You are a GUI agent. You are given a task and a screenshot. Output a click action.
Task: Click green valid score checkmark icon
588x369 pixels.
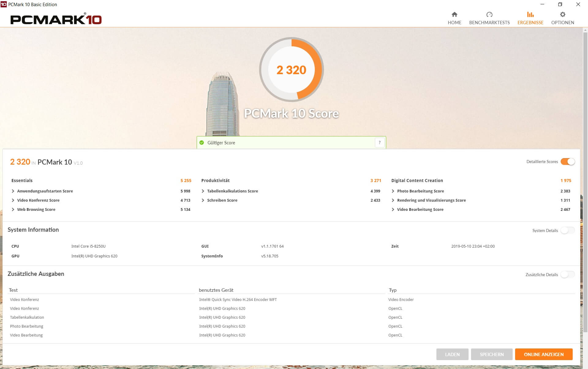pos(202,143)
